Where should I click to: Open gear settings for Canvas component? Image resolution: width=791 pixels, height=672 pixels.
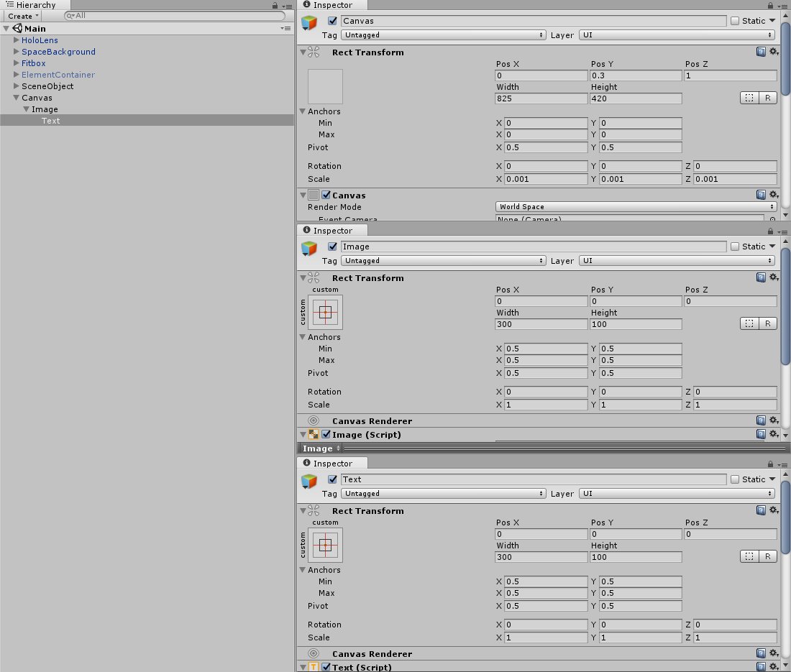pyautogui.click(x=774, y=195)
